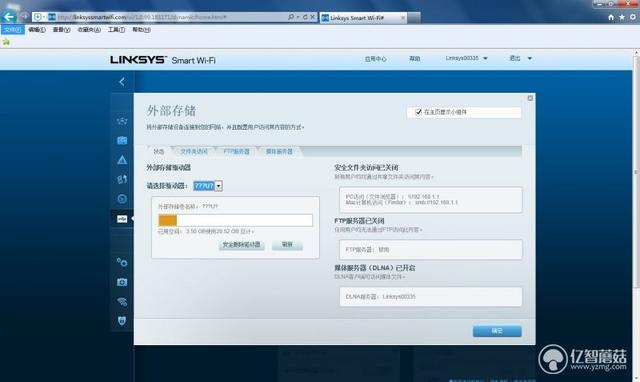Screen dimensions: 640x382
Task: Go back with the browser back arrow
Action: [9, 17]
